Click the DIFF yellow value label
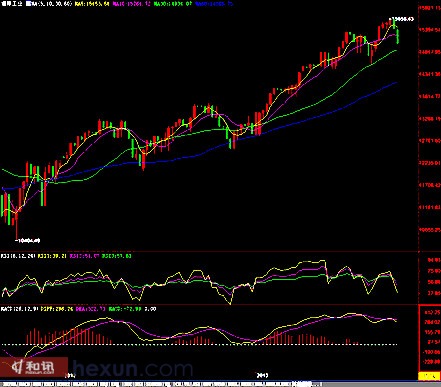 coord(57,309)
